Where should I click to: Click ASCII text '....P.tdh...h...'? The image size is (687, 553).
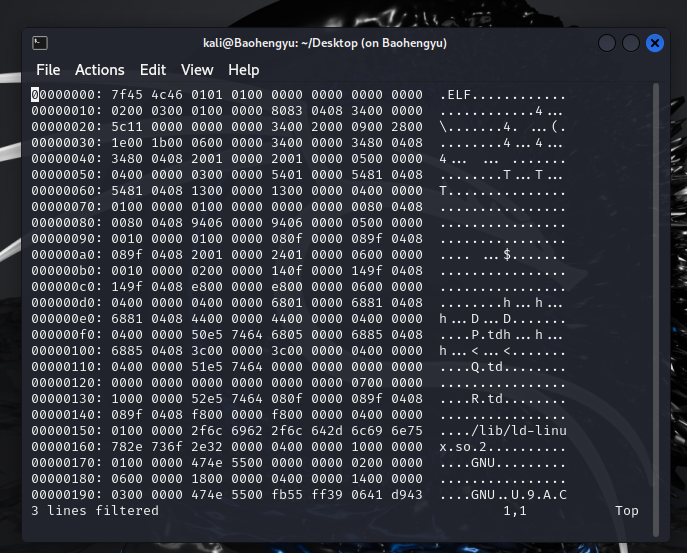pos(501,334)
